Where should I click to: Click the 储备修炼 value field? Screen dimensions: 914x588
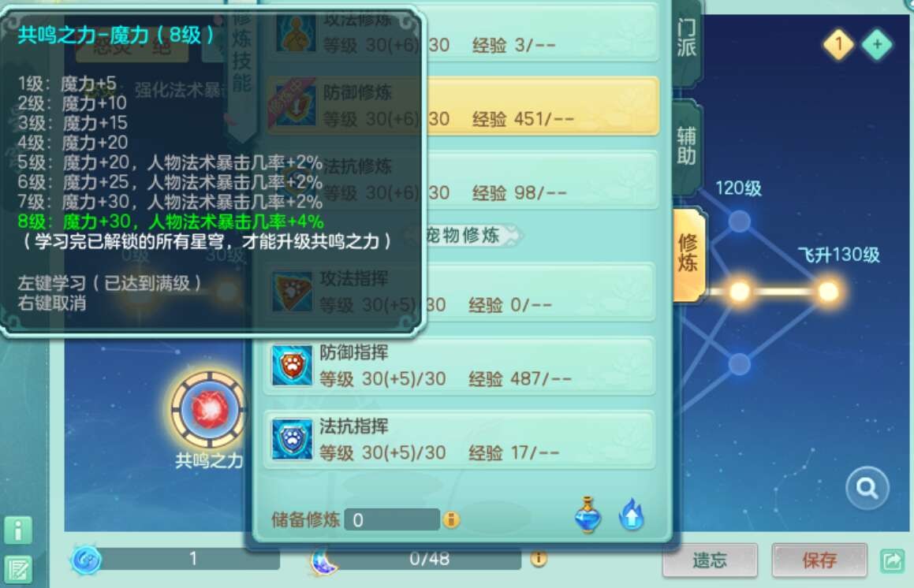pyautogui.click(x=392, y=519)
